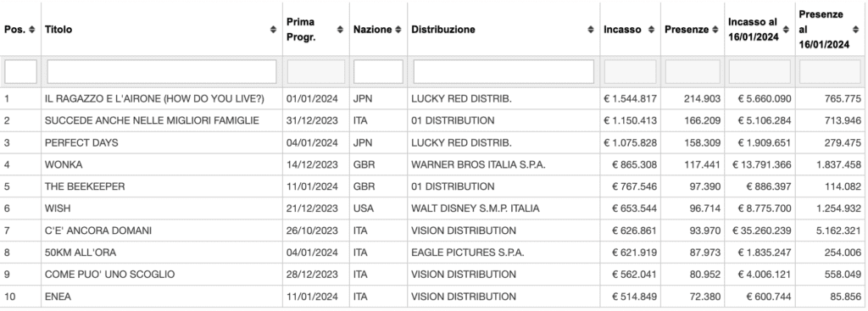Sort table by Pos. column arrows

(x=32, y=30)
